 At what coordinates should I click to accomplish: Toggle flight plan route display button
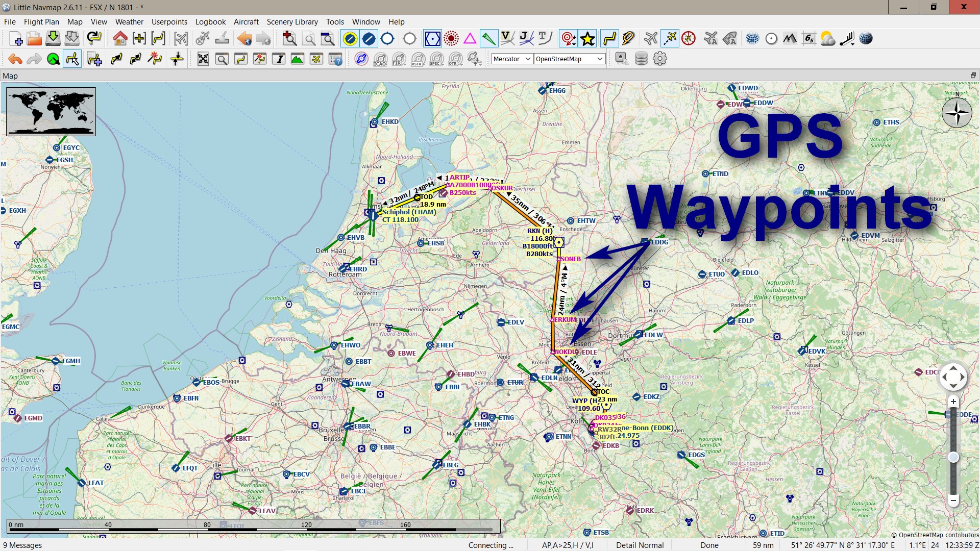click(609, 39)
